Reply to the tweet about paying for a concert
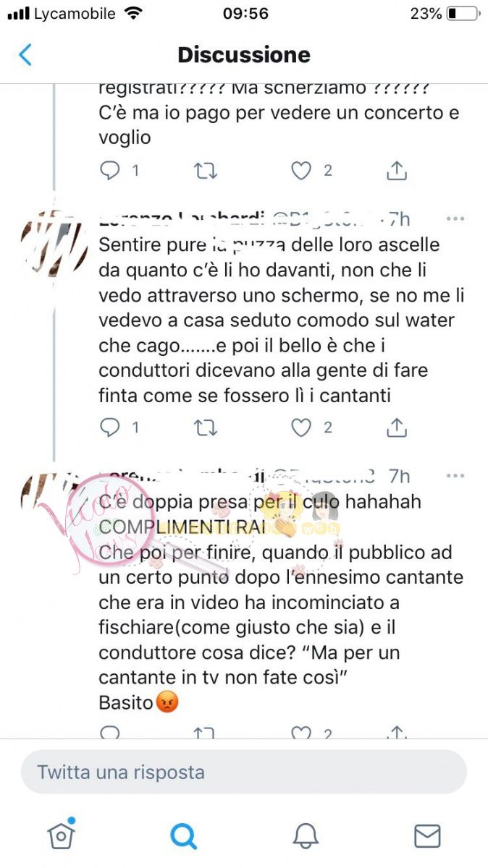 click(110, 171)
